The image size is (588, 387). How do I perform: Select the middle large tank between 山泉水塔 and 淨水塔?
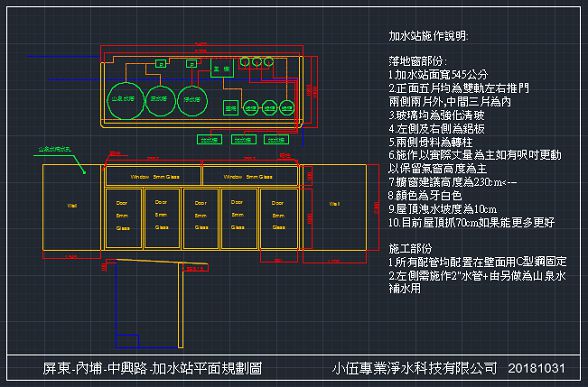[160, 100]
